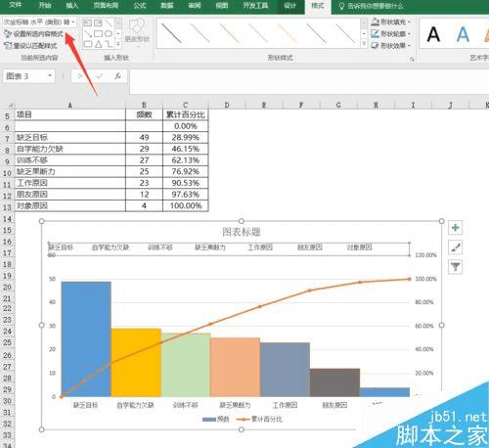Open the Name Box dropdown arrow

tap(50, 75)
